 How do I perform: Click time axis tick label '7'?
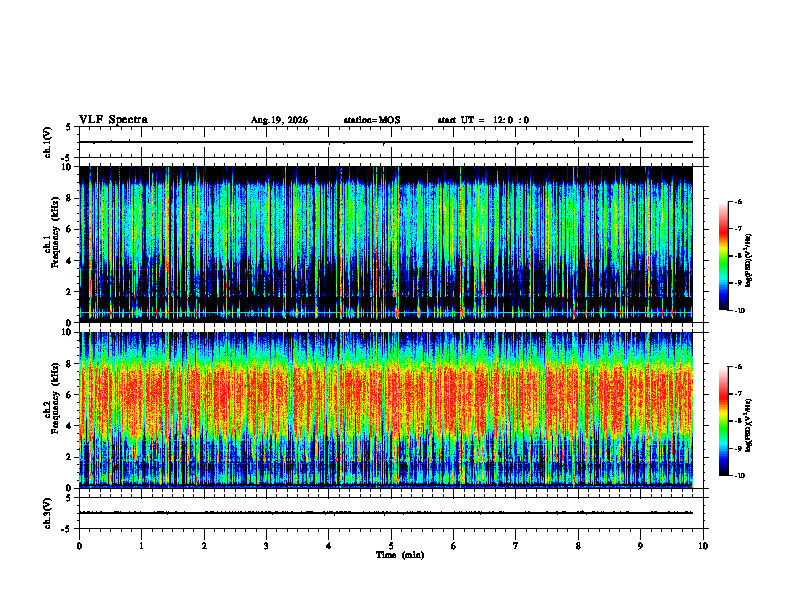pos(516,546)
